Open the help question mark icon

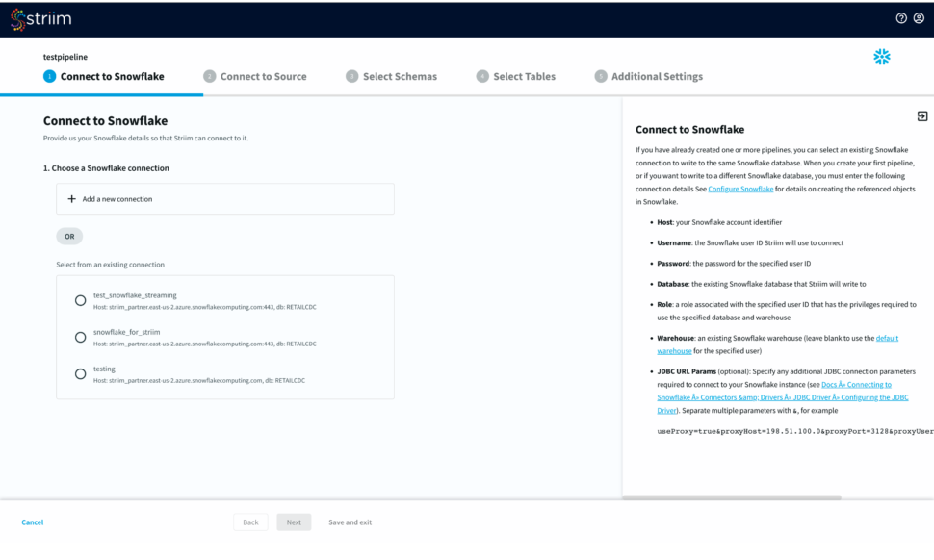coord(901,18)
